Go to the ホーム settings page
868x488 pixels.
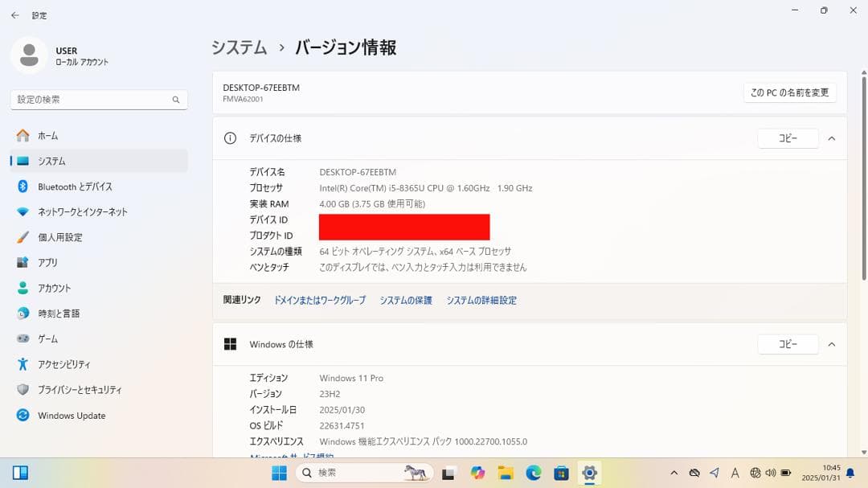(46, 135)
